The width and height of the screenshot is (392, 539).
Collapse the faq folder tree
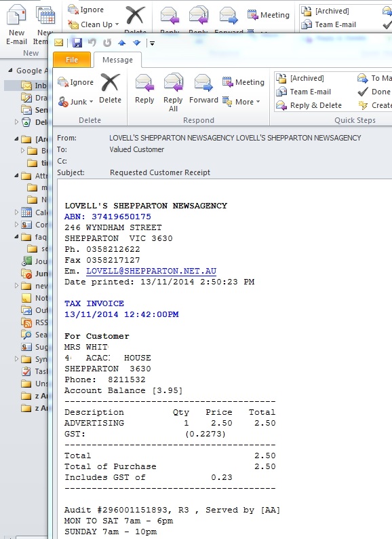click(16, 236)
